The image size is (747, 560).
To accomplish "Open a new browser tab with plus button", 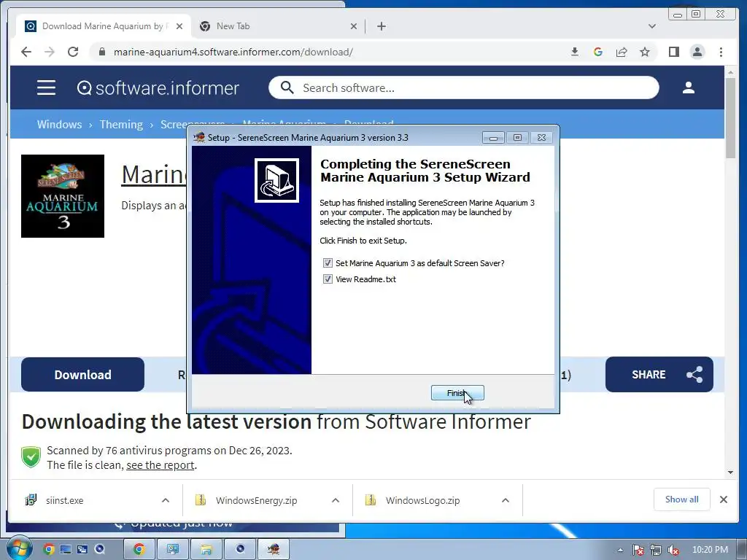I will click(x=381, y=26).
